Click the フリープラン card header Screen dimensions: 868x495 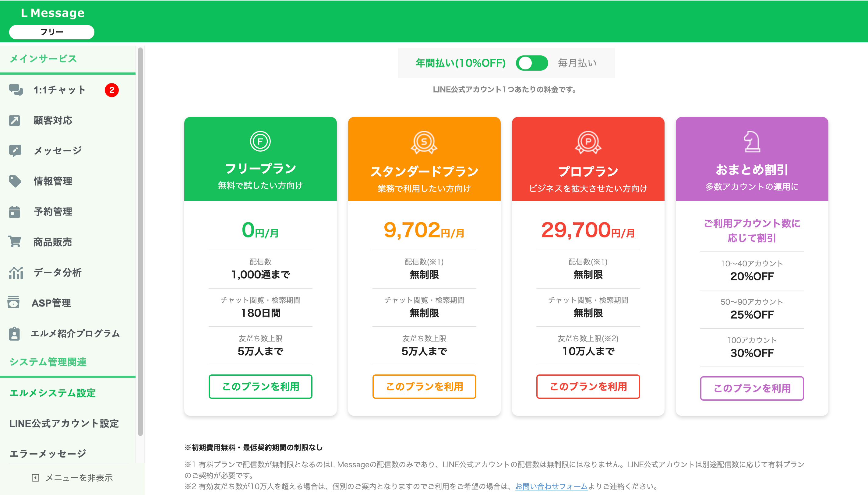[260, 159]
